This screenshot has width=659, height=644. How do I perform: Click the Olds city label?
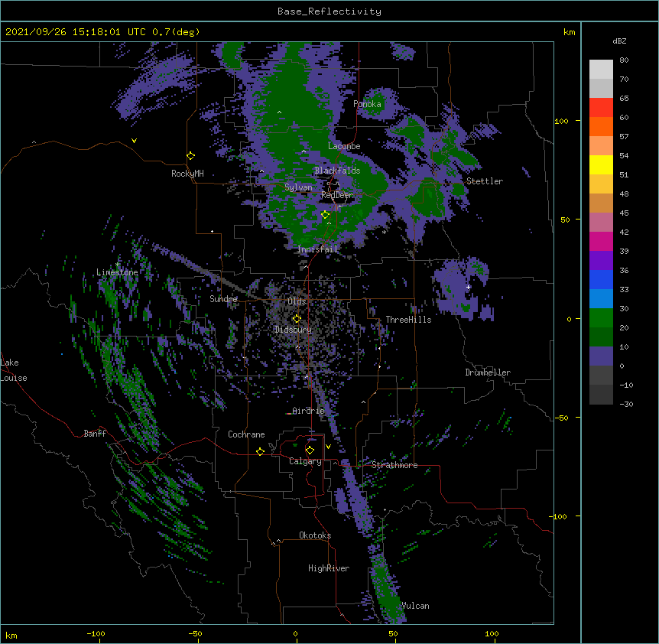297,301
